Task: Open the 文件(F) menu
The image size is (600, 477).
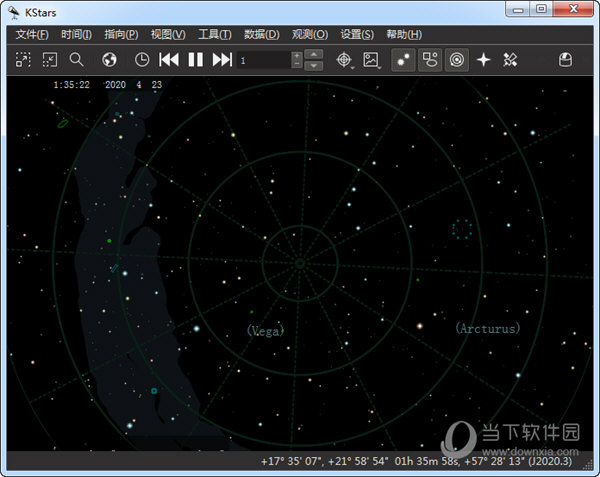Action: (32, 34)
